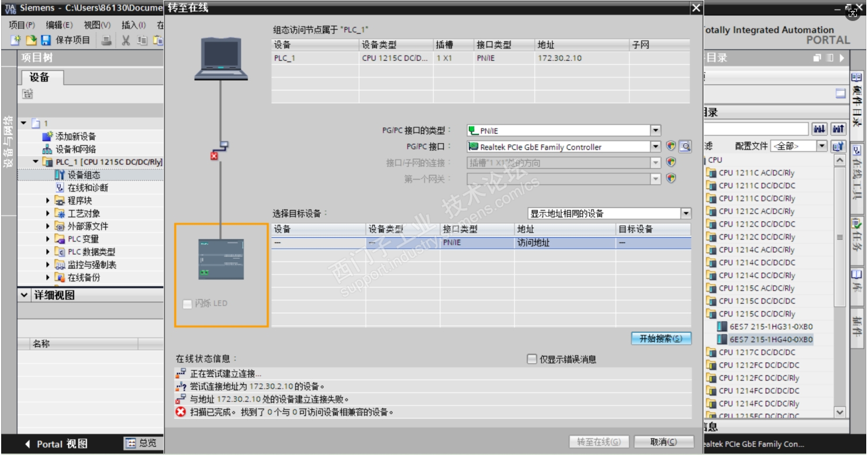Click the first search icon in the hardware catalog
Viewport: 868px width, 455px height.
point(819,129)
